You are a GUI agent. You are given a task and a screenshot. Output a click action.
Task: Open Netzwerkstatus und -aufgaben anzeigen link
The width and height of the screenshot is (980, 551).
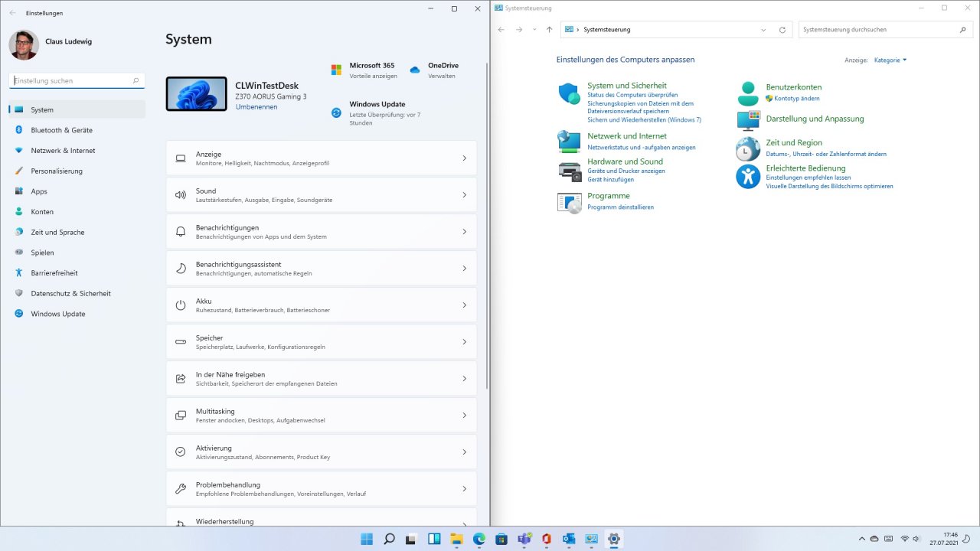click(x=642, y=147)
